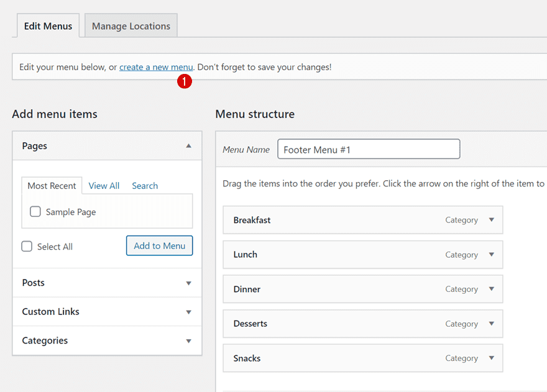The image size is (547, 392).
Task: Open the create a new menu link
Action: (156, 66)
